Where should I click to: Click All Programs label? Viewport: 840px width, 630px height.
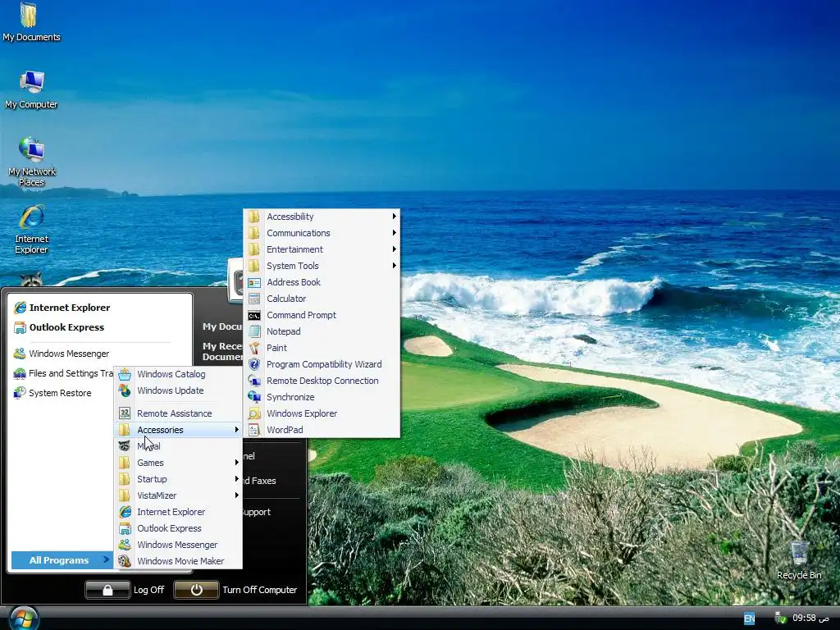point(59,560)
